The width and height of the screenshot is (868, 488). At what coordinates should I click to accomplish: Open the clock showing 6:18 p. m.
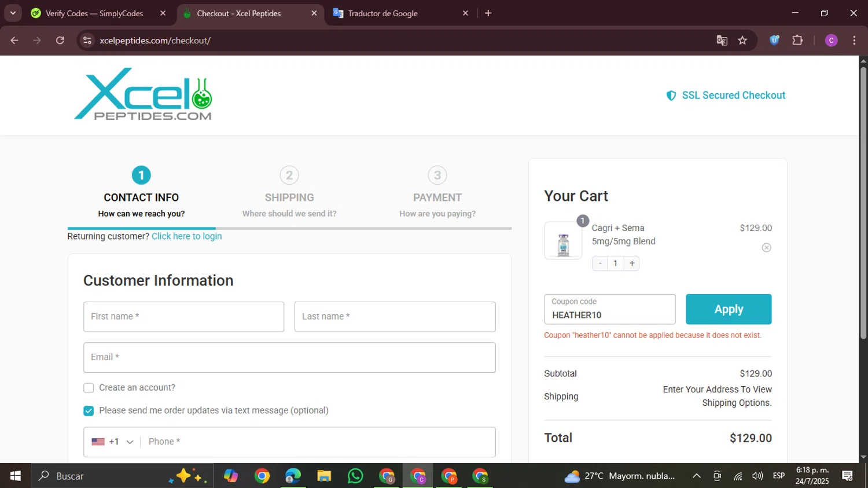point(812,476)
